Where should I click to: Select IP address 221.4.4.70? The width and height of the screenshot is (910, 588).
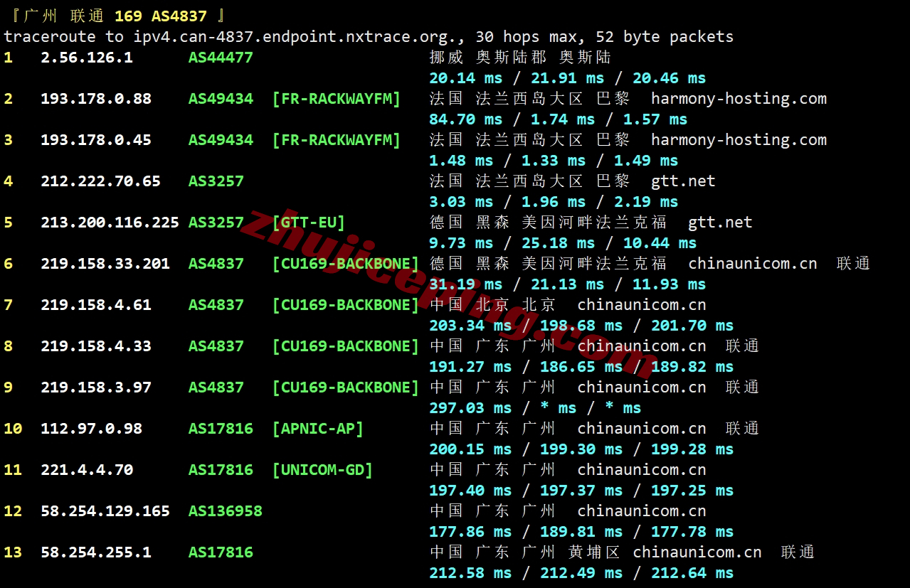point(87,470)
